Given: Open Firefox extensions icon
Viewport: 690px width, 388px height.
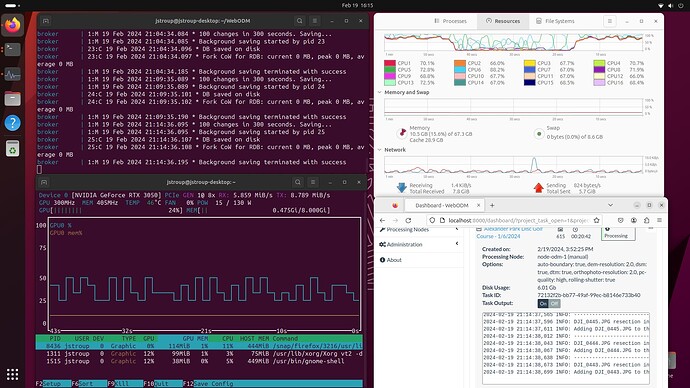Looking at the screenshot, I should pos(646,220).
